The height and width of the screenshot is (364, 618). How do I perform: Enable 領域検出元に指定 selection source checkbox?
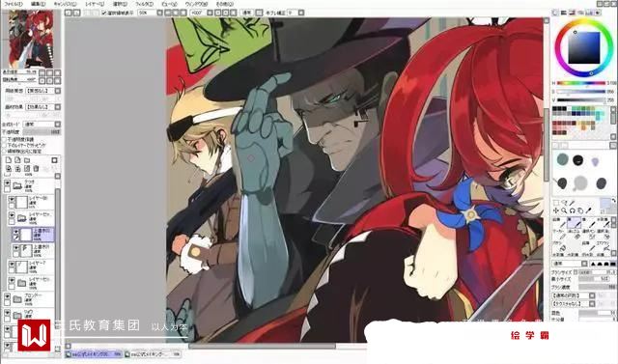(x=4, y=152)
